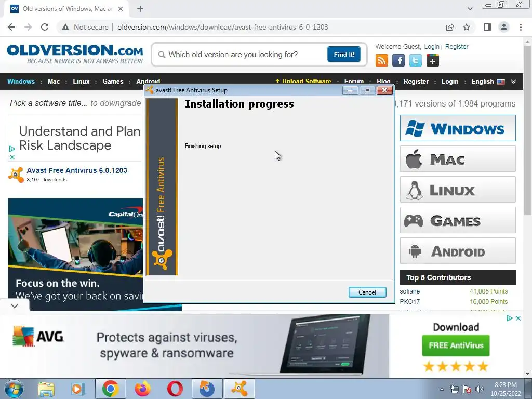Screen dimensions: 532x399
Task: Close the Understand and Plan ad
Action: coord(12,157)
